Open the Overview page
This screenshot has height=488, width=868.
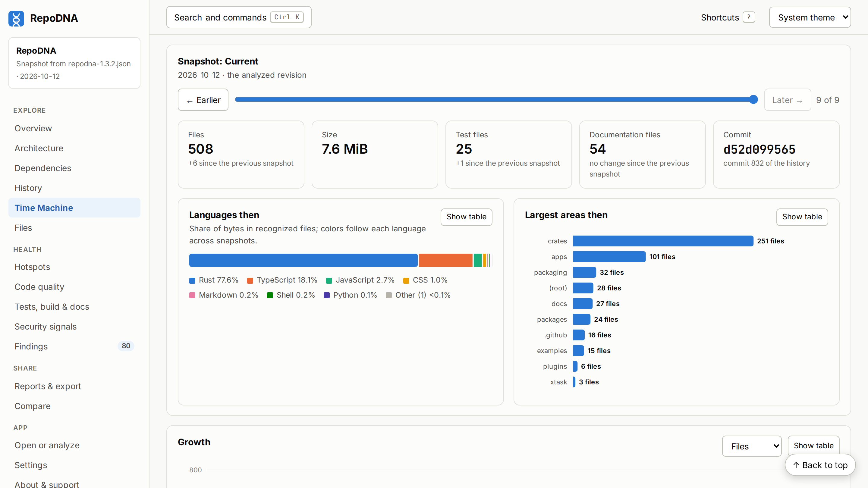[x=74, y=128]
